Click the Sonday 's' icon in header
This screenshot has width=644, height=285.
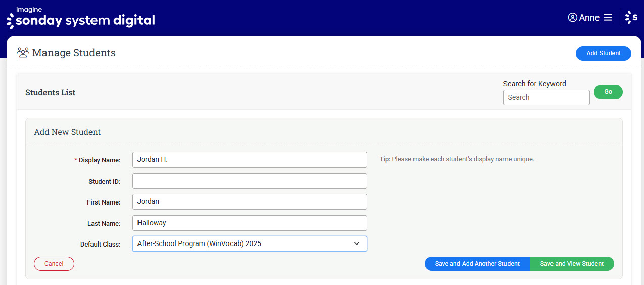coord(631,18)
